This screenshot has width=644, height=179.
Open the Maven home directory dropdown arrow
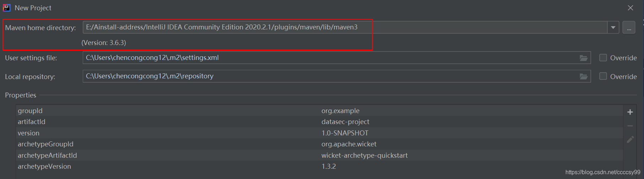coord(613,27)
